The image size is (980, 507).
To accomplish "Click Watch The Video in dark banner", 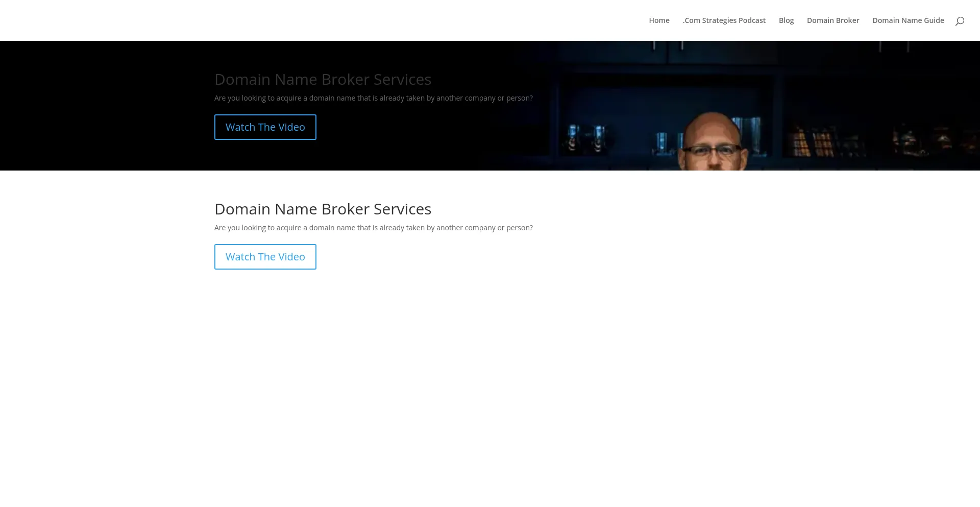I will coord(265,127).
